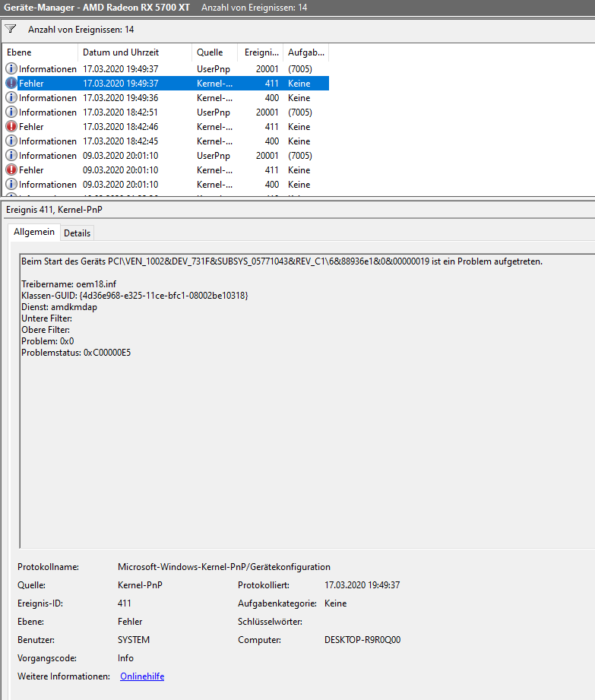Click red error icon of 09.03.2020 Fehler row
Screen dimensions: 595x700
click(x=11, y=169)
